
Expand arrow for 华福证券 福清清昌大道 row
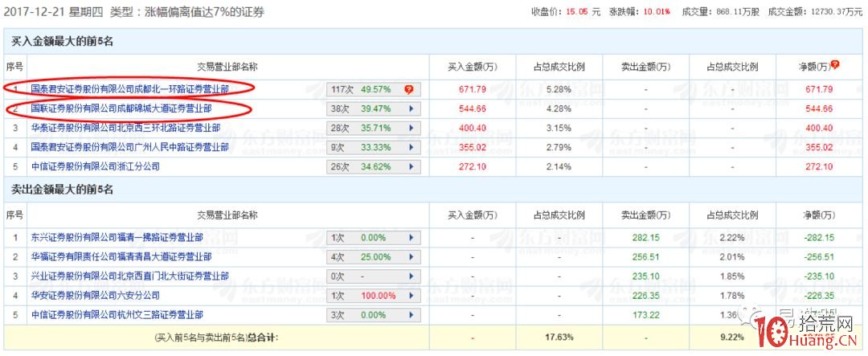[412, 257]
